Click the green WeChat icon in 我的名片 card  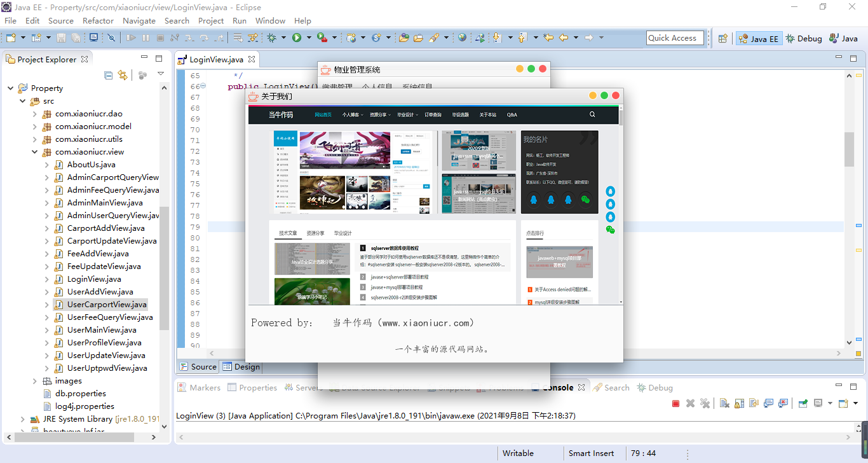[585, 199]
